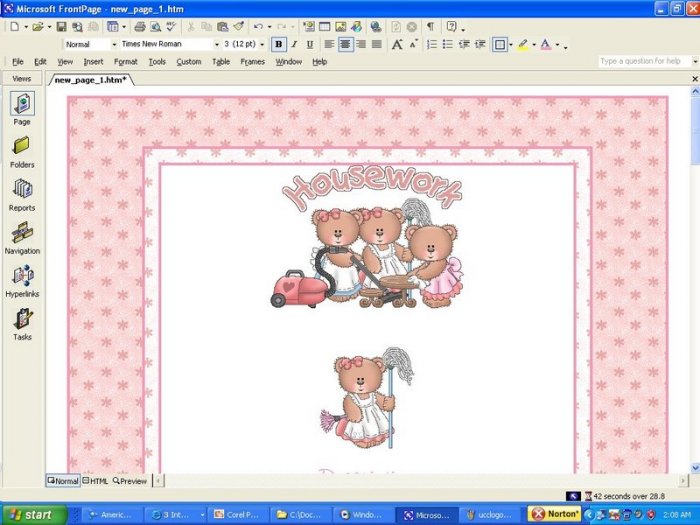700x525 pixels.
Task: Apply the yellow Highlight color
Action: click(523, 44)
